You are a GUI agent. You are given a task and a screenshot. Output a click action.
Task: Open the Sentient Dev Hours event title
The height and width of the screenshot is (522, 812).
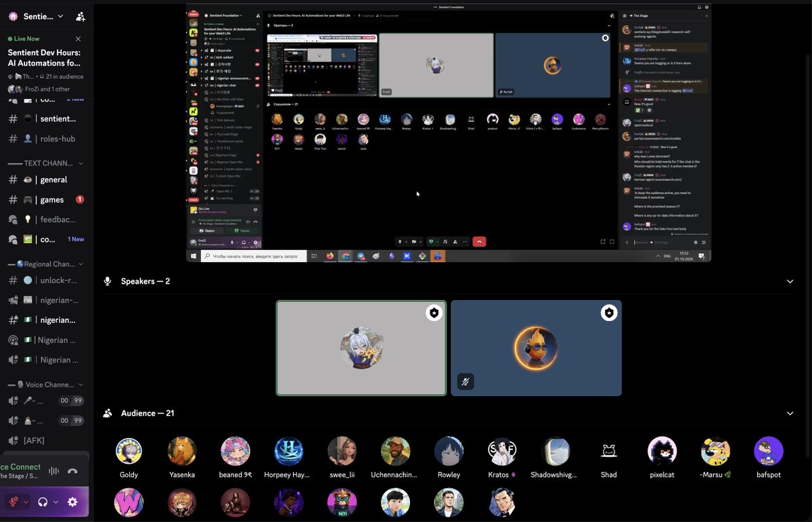tap(44, 58)
